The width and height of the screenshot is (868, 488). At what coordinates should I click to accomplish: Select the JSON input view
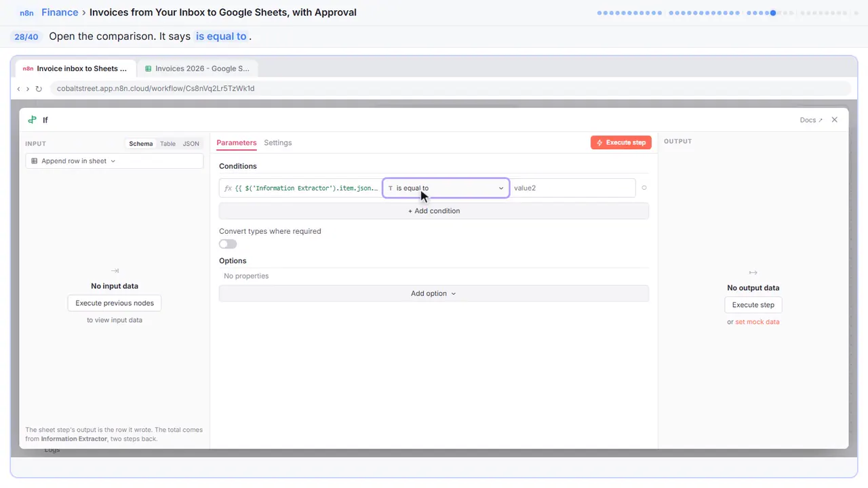coord(191,144)
